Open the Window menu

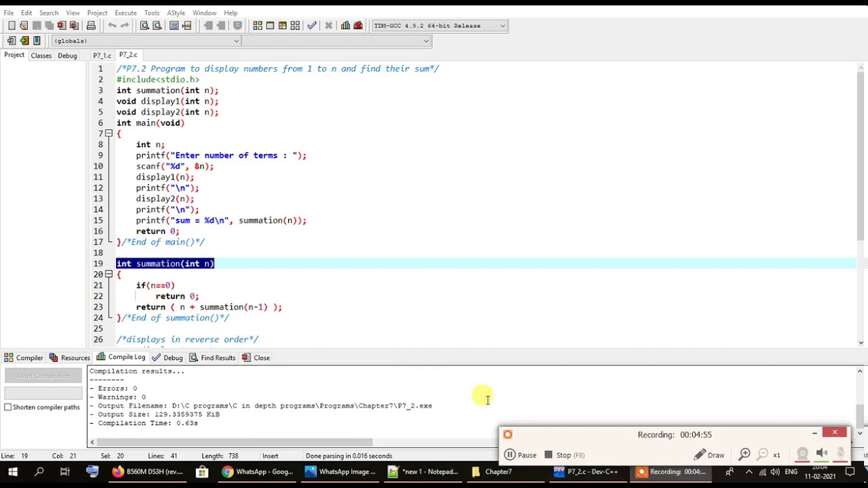click(204, 13)
